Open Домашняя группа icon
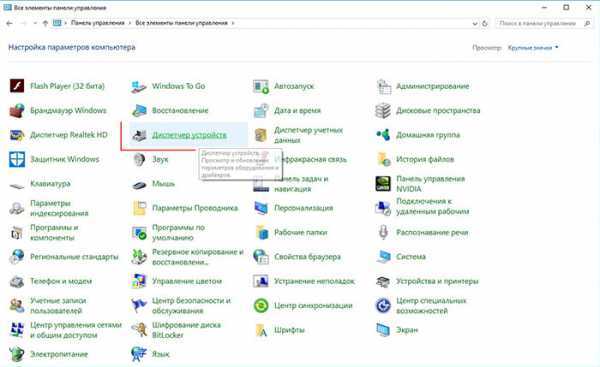The width and height of the screenshot is (600, 367). coord(383,135)
